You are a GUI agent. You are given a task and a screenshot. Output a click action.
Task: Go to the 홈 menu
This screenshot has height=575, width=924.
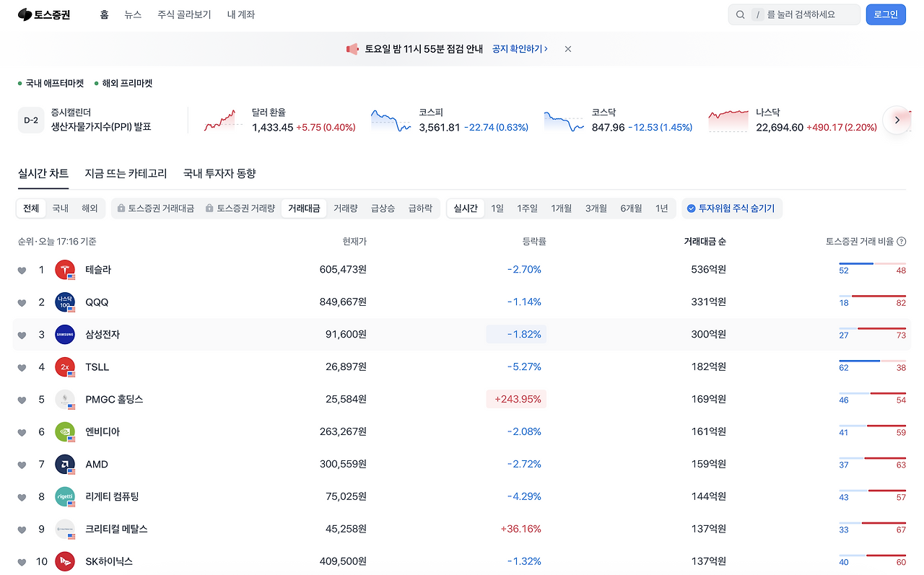tap(105, 14)
